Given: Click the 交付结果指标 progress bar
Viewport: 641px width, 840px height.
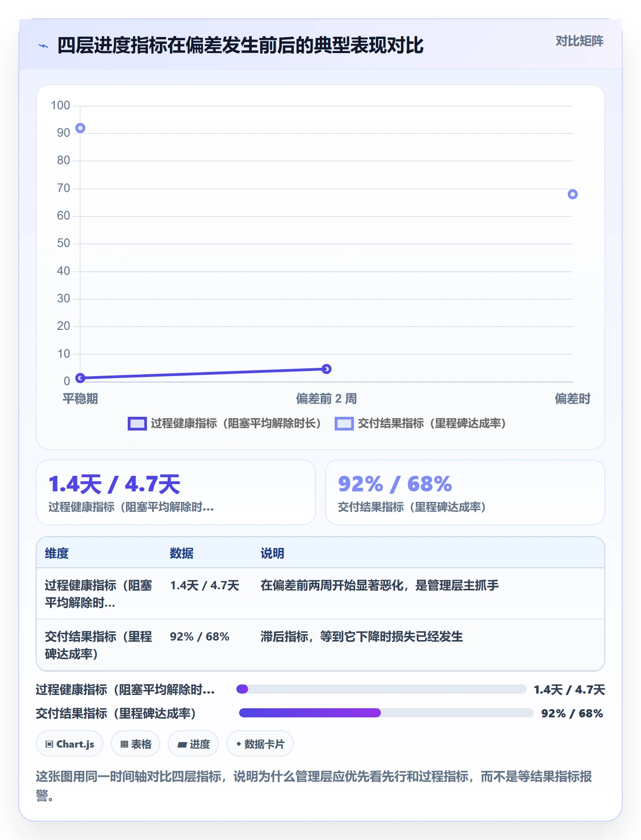Looking at the screenshot, I should coord(386,713).
